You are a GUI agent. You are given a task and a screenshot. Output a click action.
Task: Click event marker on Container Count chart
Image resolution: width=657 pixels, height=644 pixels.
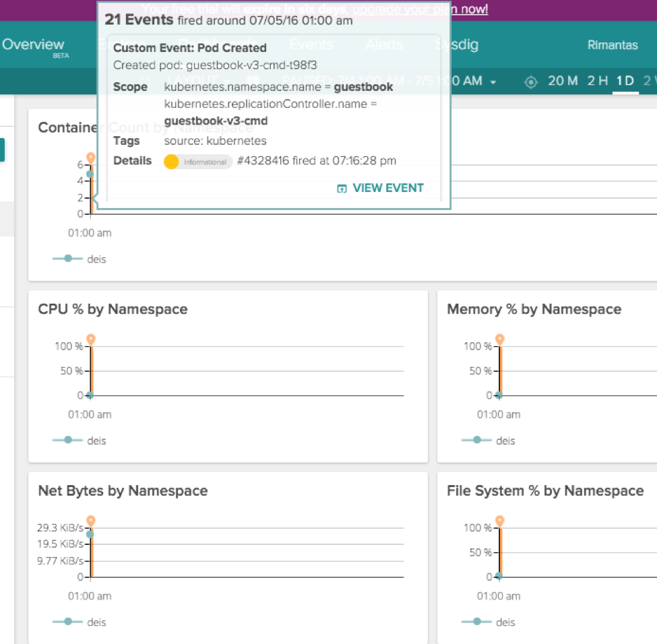(91, 158)
